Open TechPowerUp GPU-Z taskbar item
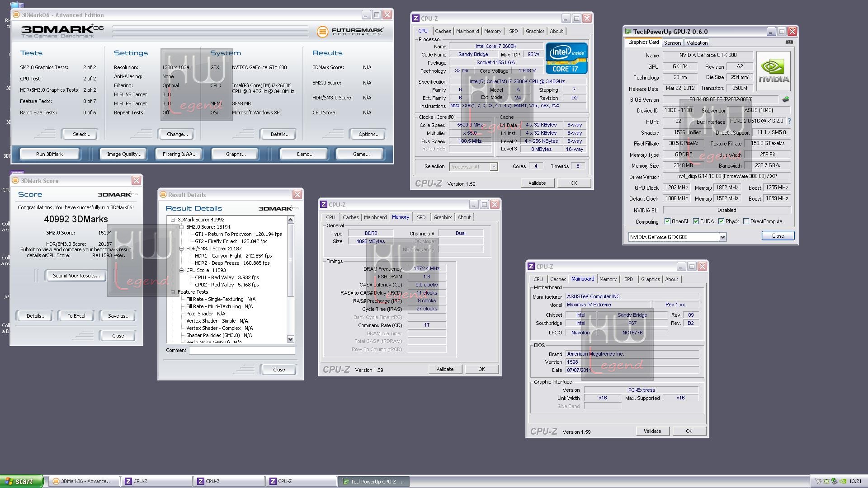The height and width of the screenshot is (488, 868). pyautogui.click(x=373, y=481)
